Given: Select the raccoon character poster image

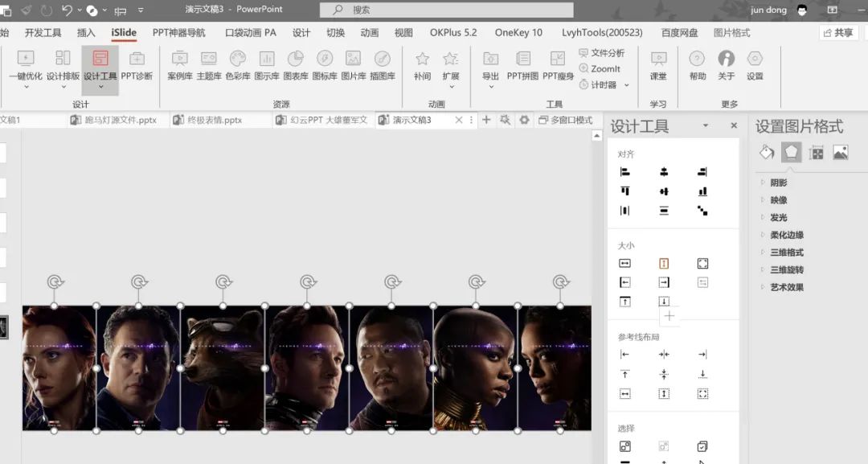Looking at the screenshot, I should (223, 368).
